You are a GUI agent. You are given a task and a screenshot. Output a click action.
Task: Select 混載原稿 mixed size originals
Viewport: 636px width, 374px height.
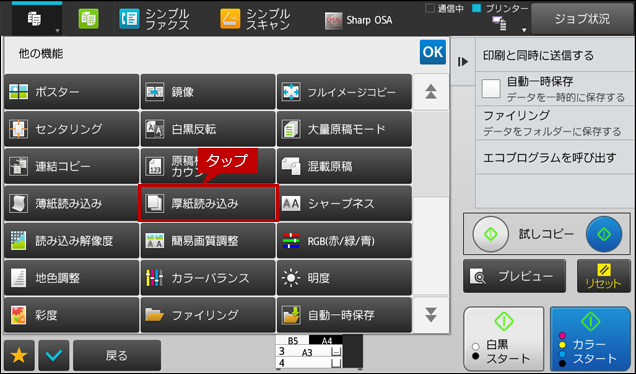344,166
